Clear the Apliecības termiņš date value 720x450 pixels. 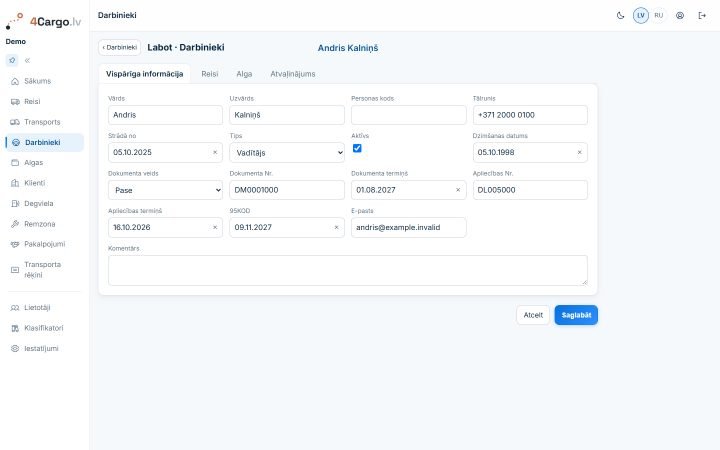point(215,227)
